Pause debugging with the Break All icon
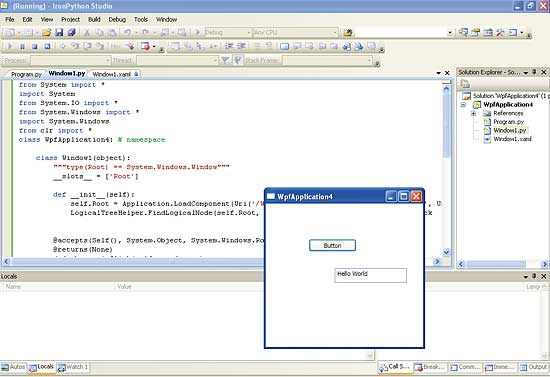The height and width of the screenshot is (377, 550). click(22, 46)
